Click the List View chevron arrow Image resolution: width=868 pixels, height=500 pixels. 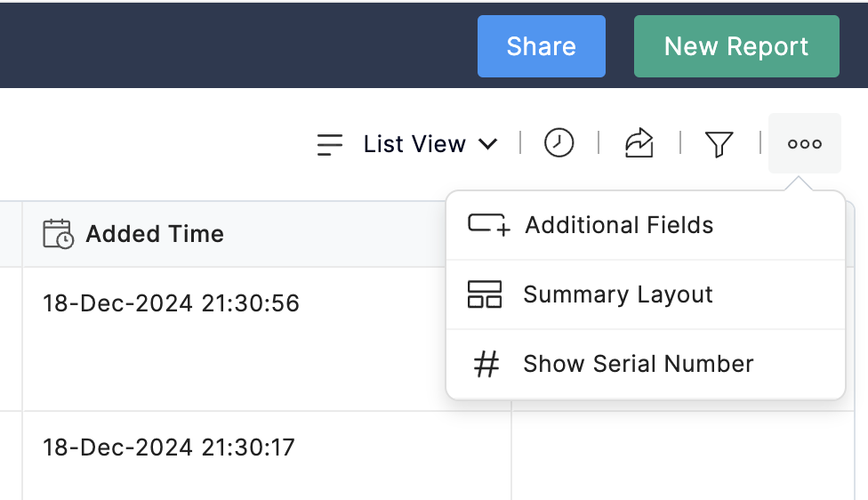tap(487, 144)
